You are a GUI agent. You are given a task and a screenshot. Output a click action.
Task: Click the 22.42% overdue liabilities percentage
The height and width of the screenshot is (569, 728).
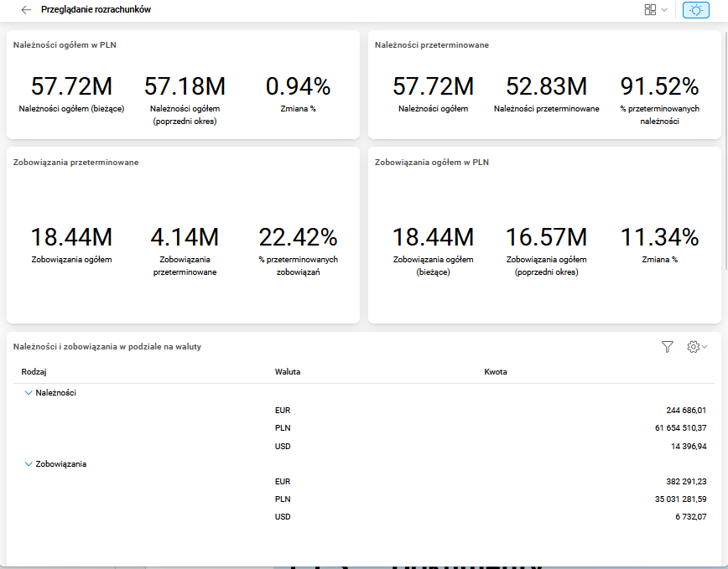(x=298, y=237)
